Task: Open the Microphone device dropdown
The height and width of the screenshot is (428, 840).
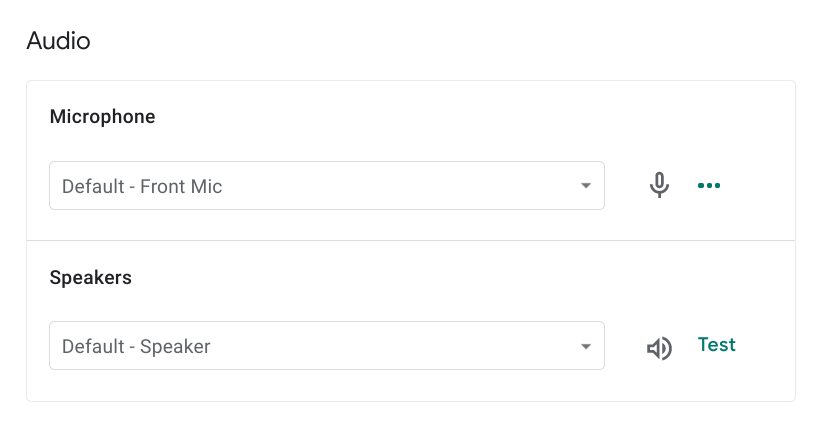Action: pyautogui.click(x=326, y=186)
